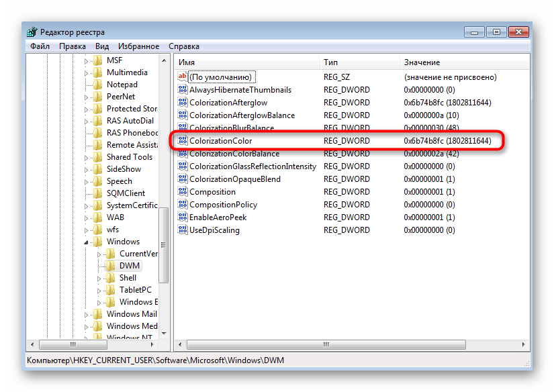Screen dimensions: 554x392
Task: Click the Speech folder icon
Action: click(98, 181)
